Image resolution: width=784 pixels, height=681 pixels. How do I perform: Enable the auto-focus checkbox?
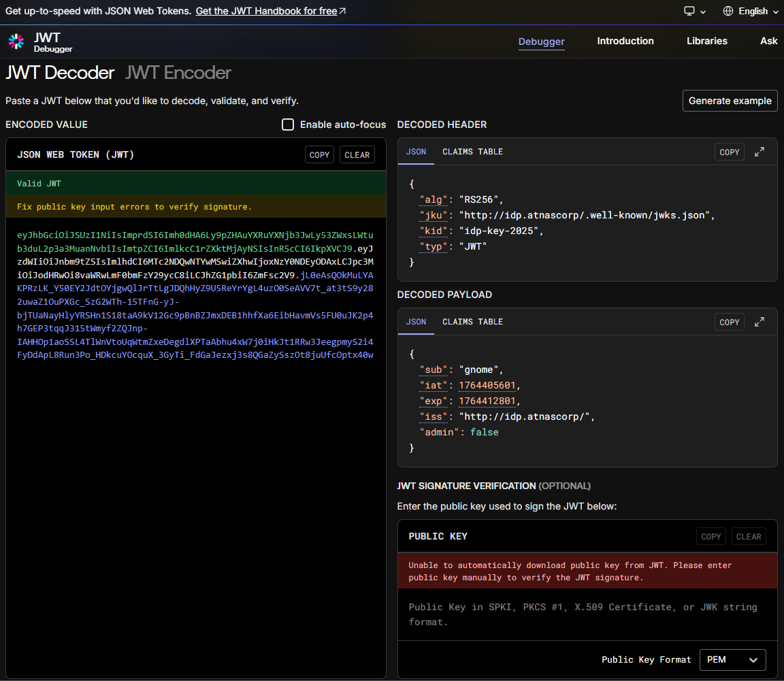coord(288,124)
